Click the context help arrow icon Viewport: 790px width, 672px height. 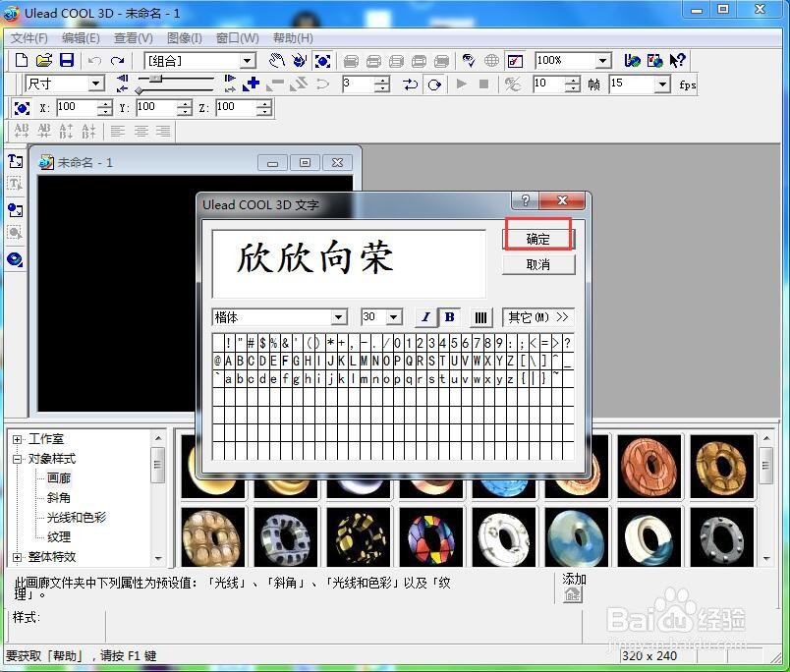(x=678, y=61)
